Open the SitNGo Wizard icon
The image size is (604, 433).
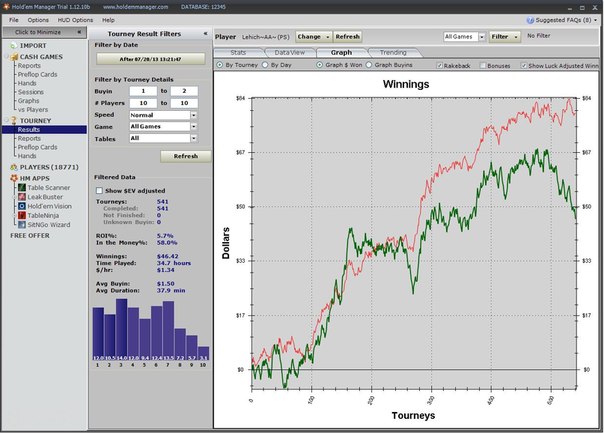click(22, 225)
